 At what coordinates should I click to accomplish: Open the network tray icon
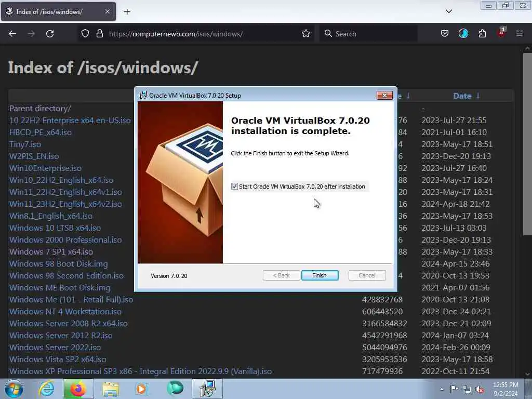(x=467, y=390)
